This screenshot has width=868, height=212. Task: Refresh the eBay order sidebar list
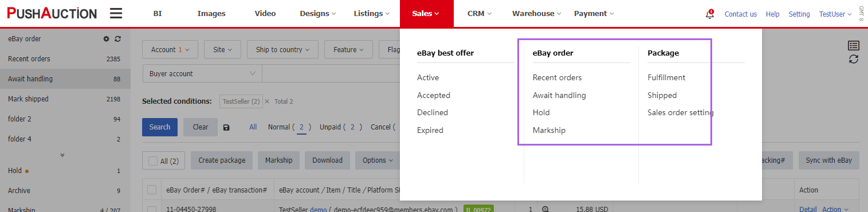(x=118, y=39)
